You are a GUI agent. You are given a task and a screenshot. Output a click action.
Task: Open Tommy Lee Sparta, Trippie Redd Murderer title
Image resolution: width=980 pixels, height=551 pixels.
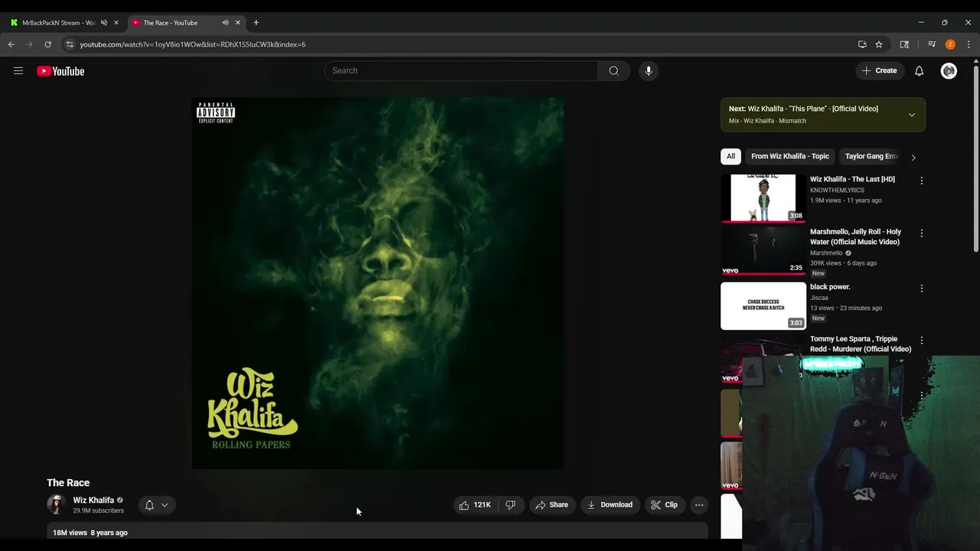[861, 344]
